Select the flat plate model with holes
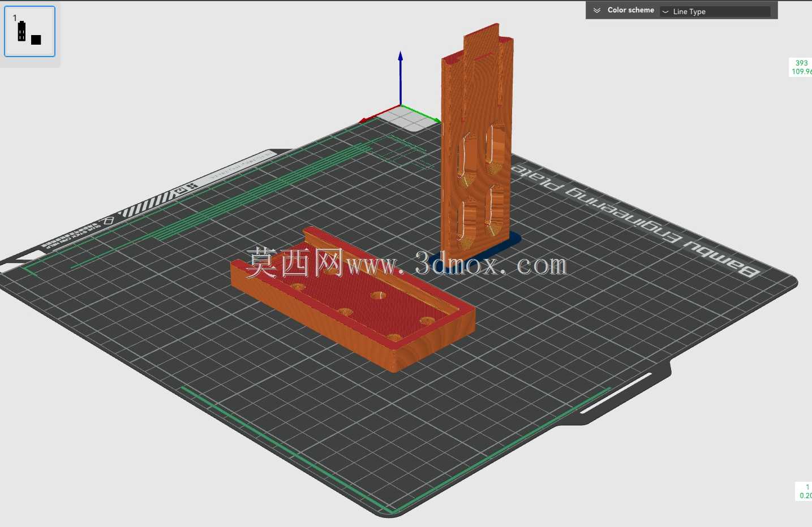This screenshot has height=527, width=812. [354, 300]
